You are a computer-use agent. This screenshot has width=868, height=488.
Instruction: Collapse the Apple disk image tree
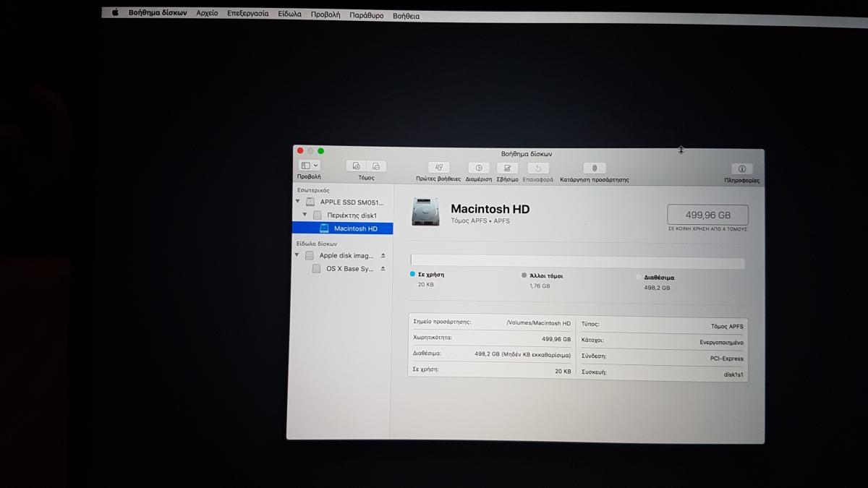coord(297,255)
